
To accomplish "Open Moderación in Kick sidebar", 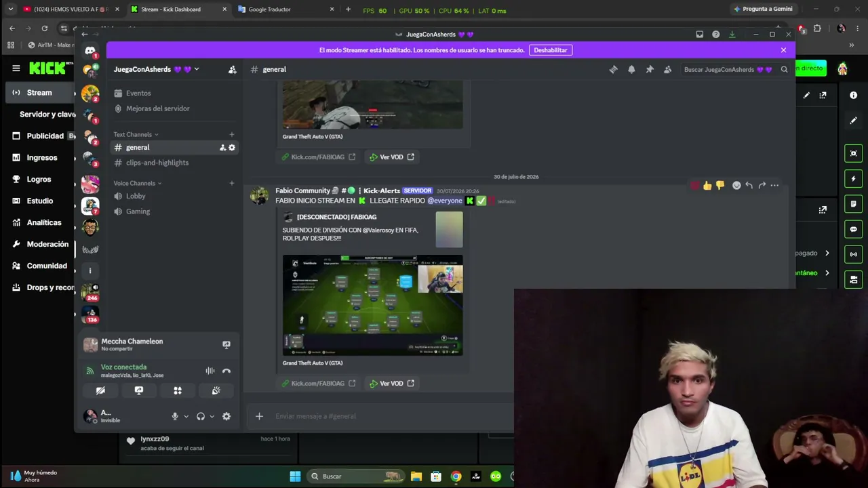I will coord(41,245).
